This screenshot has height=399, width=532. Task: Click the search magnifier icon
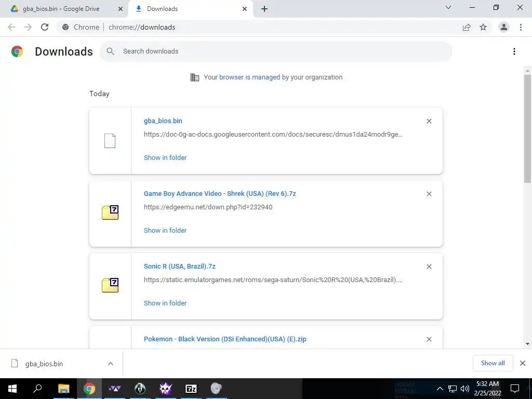(110, 51)
